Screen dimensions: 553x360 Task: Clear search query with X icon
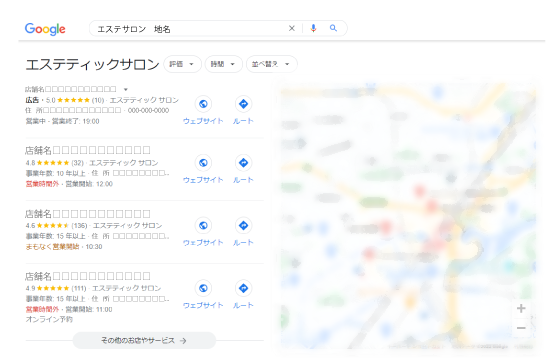(291, 28)
